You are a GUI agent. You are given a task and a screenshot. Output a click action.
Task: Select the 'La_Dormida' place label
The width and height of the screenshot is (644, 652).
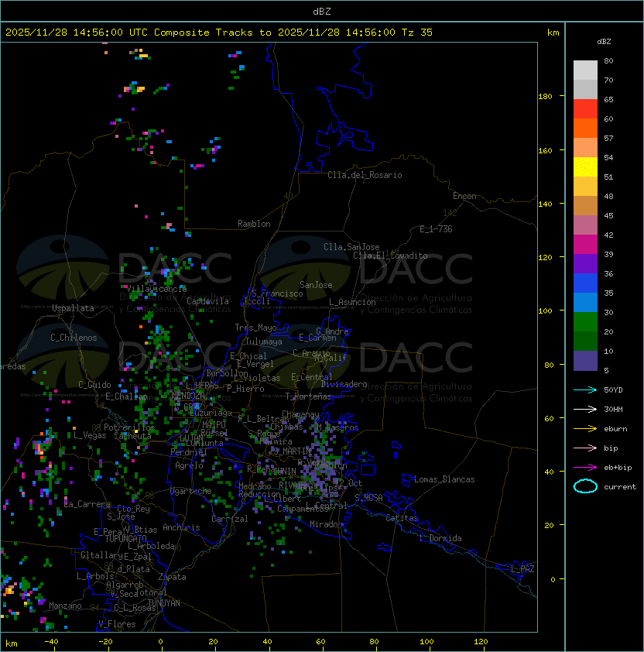tap(440, 538)
